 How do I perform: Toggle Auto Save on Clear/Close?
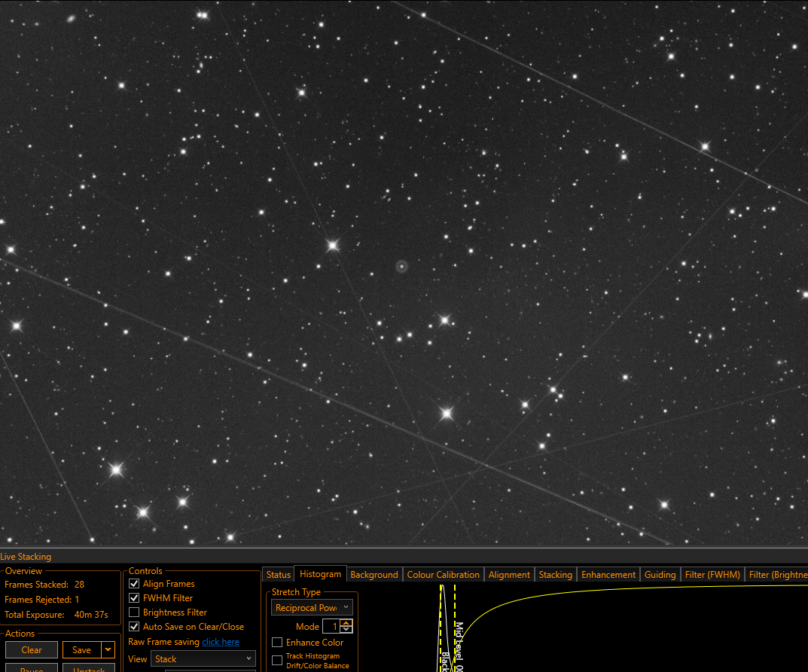tap(134, 627)
